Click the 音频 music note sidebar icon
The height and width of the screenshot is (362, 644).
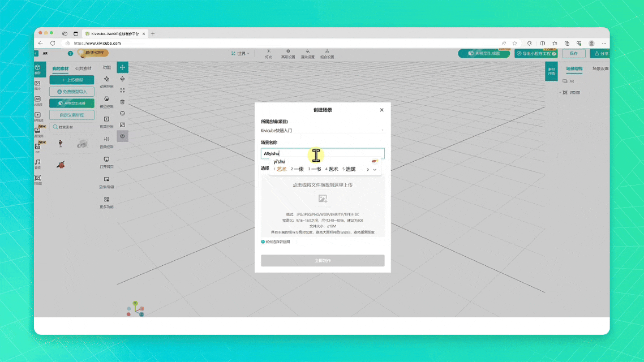point(37,163)
